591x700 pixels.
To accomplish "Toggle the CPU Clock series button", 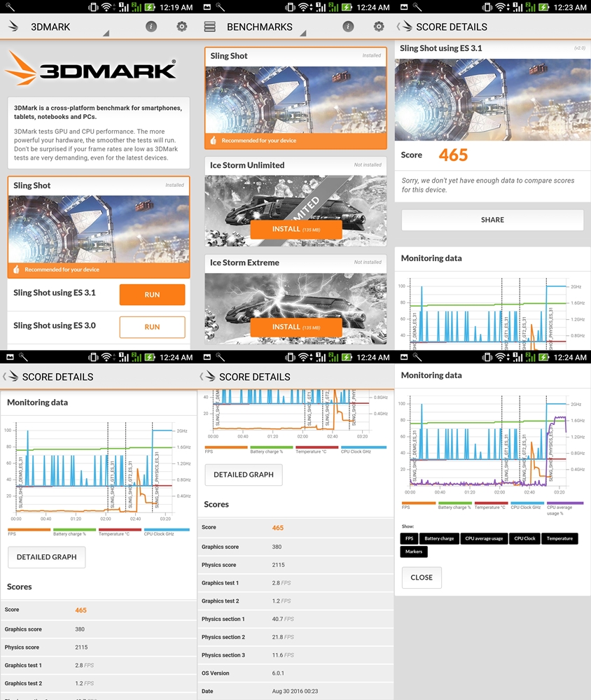I will (524, 538).
